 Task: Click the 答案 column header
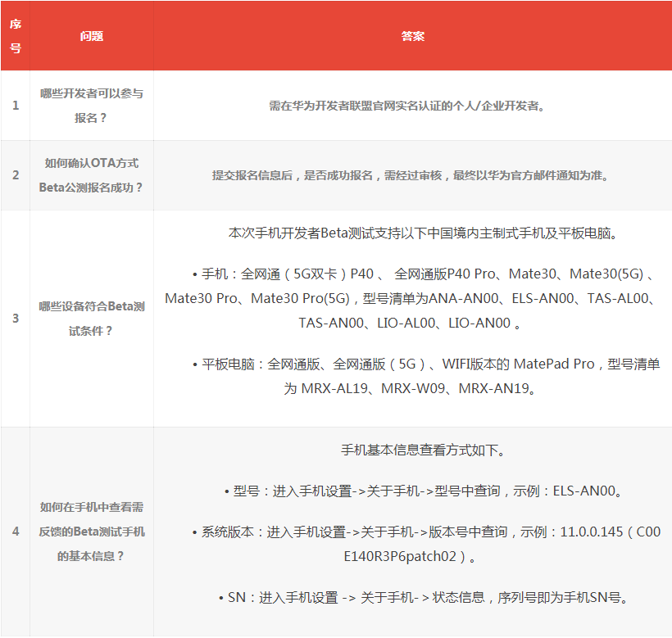413,36
